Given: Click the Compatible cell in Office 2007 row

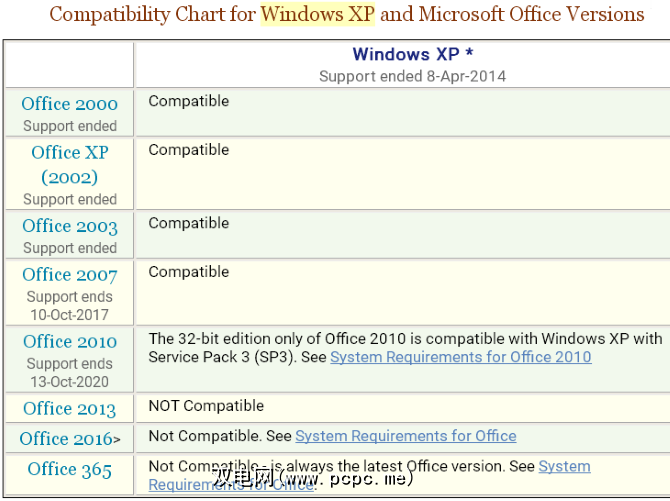Looking at the screenshot, I should pyautogui.click(x=189, y=272).
